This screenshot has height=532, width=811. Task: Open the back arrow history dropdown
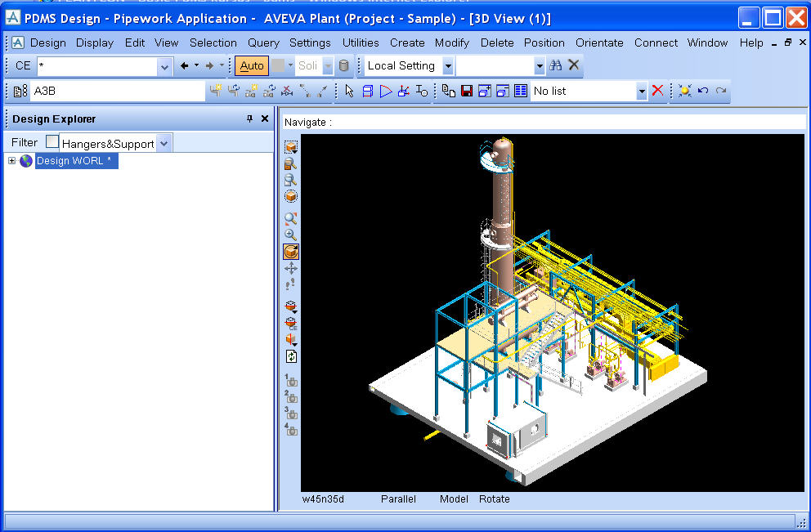(x=196, y=65)
